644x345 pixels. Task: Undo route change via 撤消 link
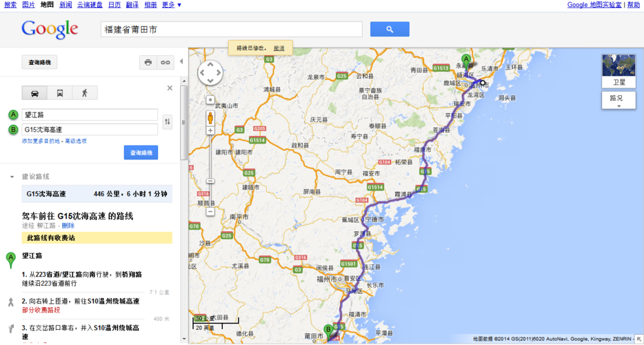279,48
